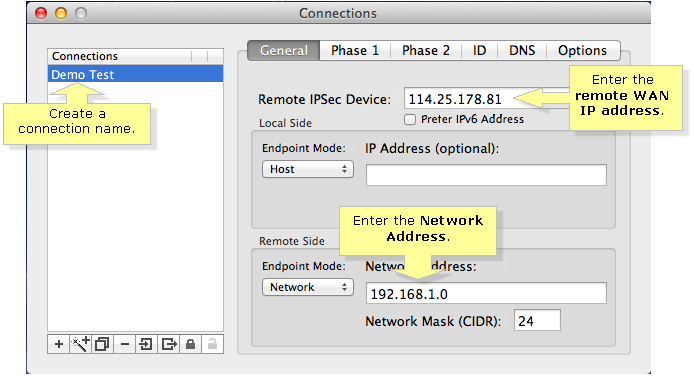The height and width of the screenshot is (377, 694).
Task: Open Remote Side Endpoint Mode Network dropdown
Action: click(308, 287)
